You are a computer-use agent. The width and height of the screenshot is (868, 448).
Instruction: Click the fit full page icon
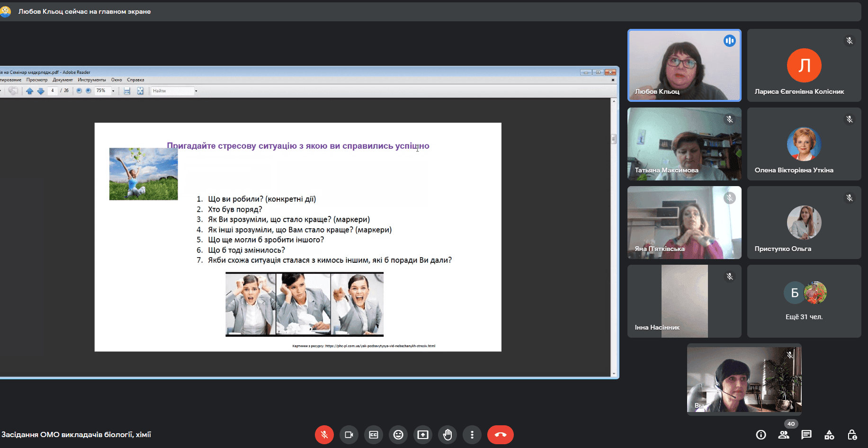click(140, 91)
